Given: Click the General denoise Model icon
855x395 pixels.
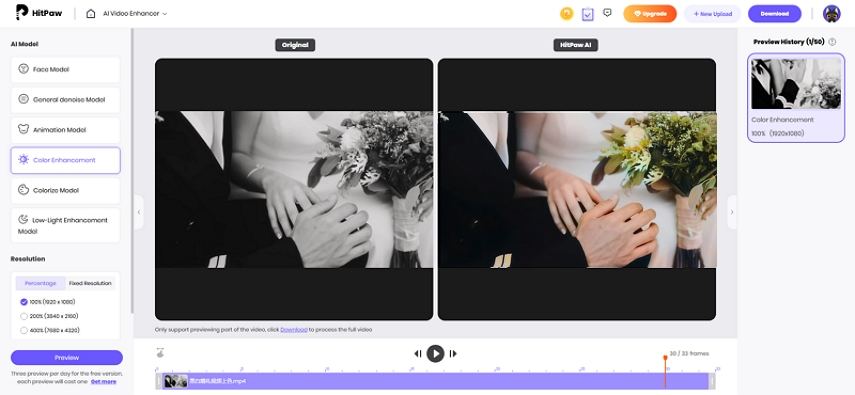Looking at the screenshot, I should (23, 99).
